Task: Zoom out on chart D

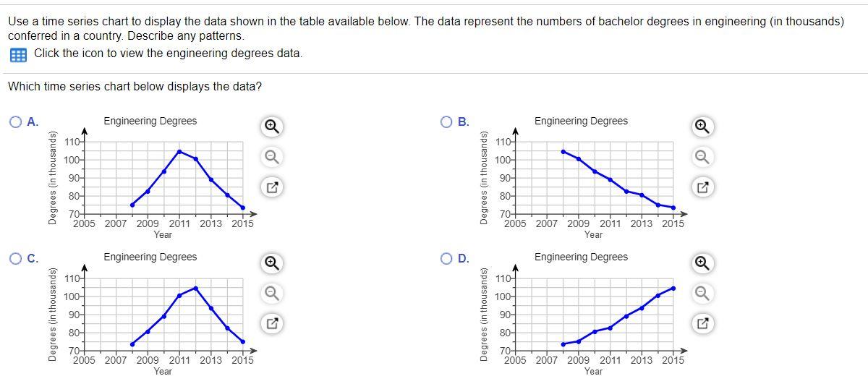Action: click(x=702, y=294)
